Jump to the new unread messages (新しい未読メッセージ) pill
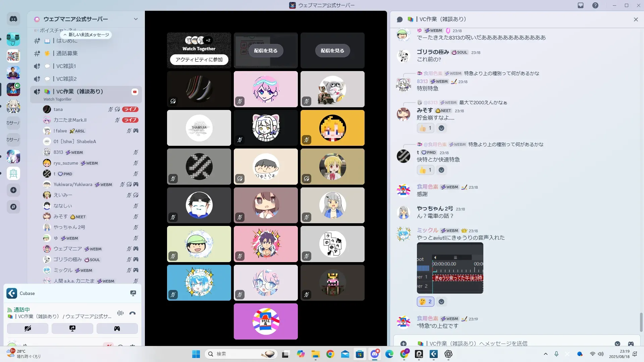This screenshot has width=644, height=362. pyautogui.click(x=86, y=35)
